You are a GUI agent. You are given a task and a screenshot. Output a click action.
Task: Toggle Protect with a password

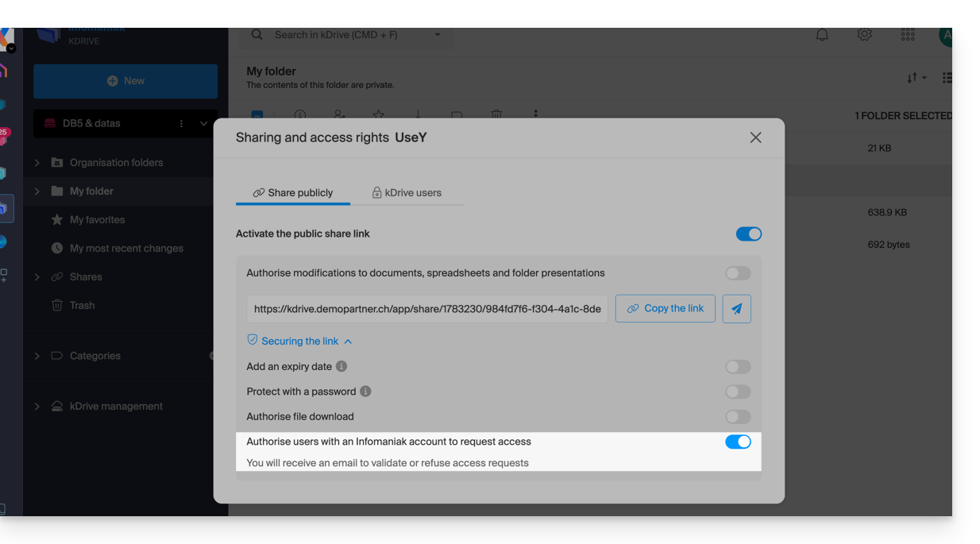click(x=738, y=392)
